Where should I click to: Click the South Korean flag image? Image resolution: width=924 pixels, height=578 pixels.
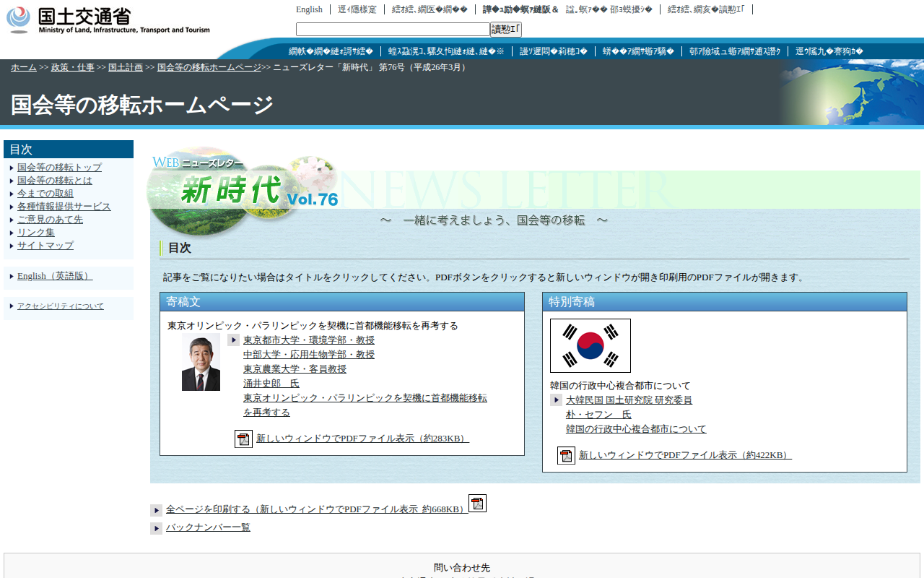[590, 345]
